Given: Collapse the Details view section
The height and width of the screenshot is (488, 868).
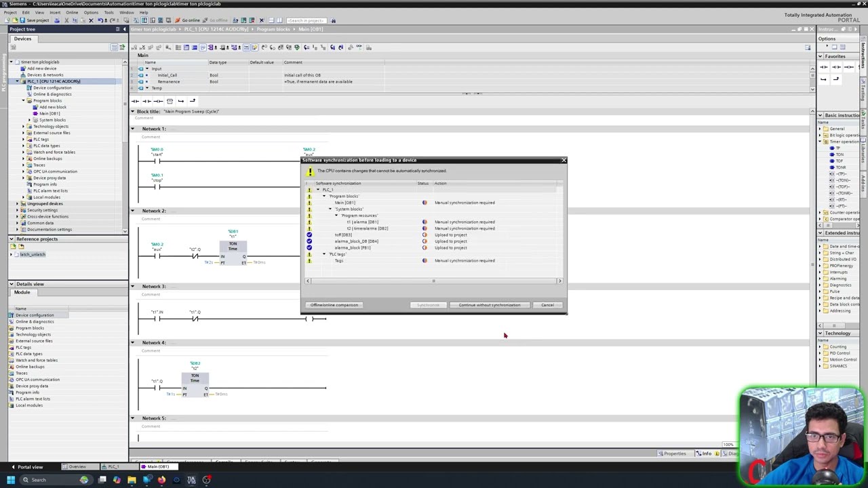Looking at the screenshot, I should click(12, 284).
